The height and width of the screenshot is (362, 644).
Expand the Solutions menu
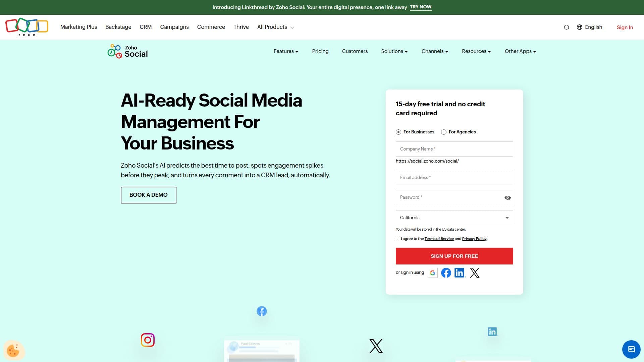(x=394, y=51)
